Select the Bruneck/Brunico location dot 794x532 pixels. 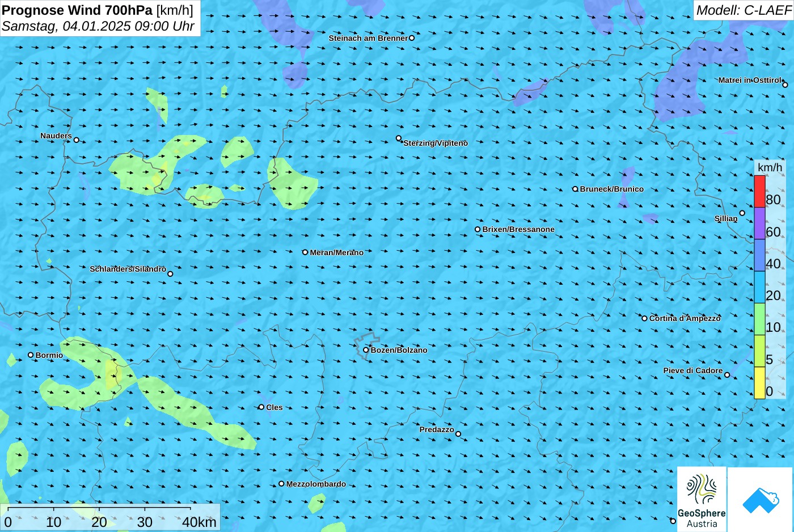(x=575, y=189)
